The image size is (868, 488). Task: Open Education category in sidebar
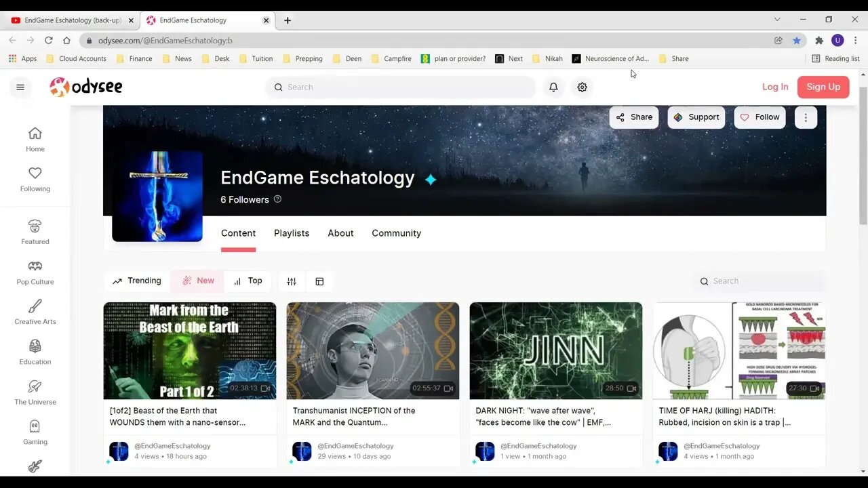coord(35,352)
